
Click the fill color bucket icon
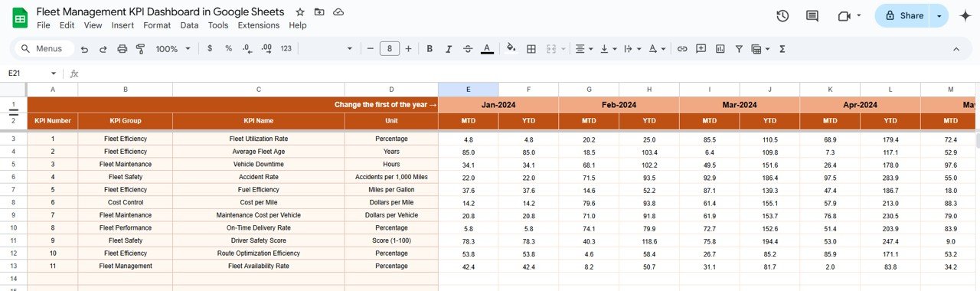pyautogui.click(x=511, y=48)
